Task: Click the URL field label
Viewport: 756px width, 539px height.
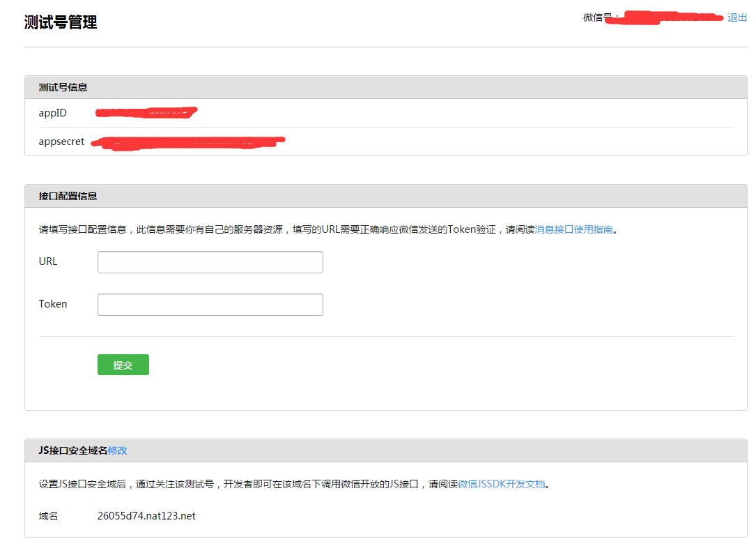Action: [48, 261]
